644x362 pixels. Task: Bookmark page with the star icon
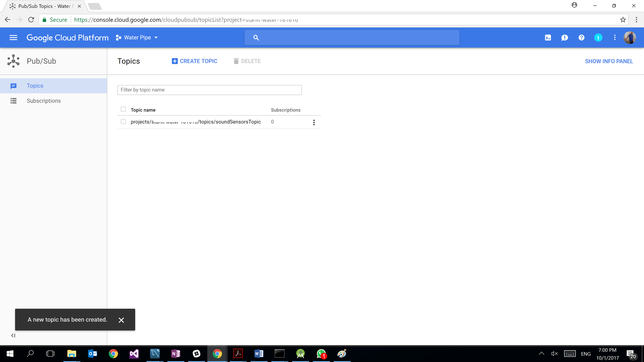point(623,20)
